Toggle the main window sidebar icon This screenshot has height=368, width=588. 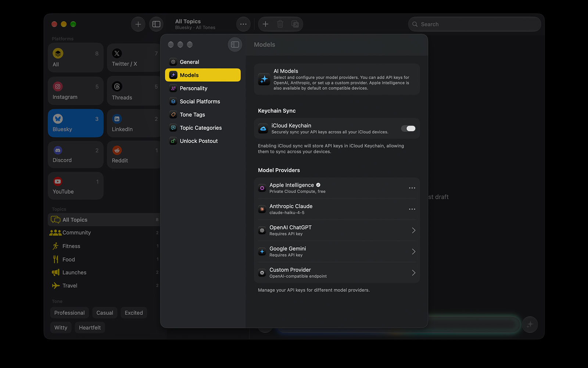coord(156,24)
